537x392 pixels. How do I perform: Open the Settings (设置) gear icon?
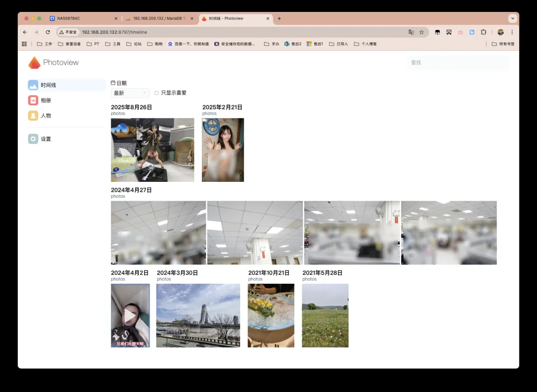tap(33, 139)
